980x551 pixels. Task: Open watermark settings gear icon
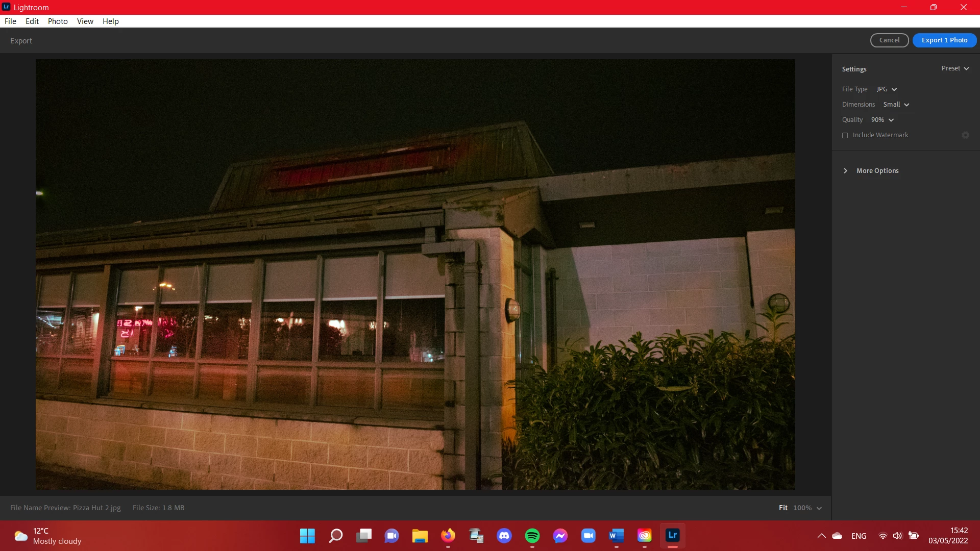[x=965, y=135]
